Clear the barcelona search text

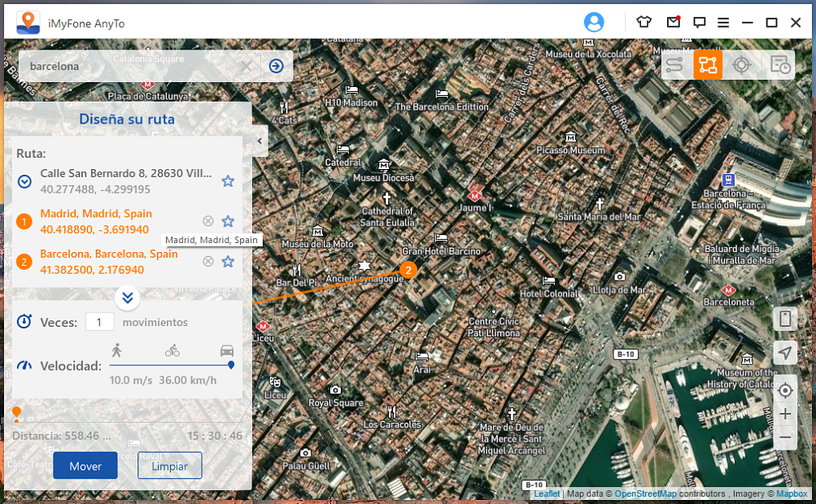[x=247, y=66]
